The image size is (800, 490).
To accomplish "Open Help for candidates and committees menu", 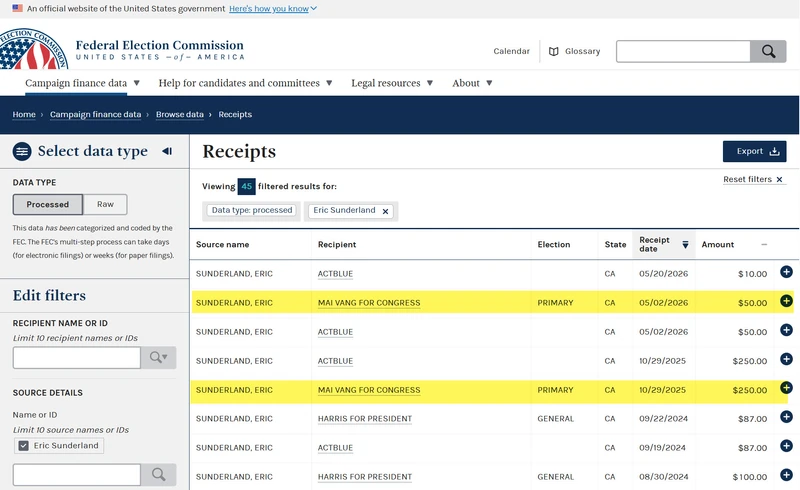I will coord(245,83).
